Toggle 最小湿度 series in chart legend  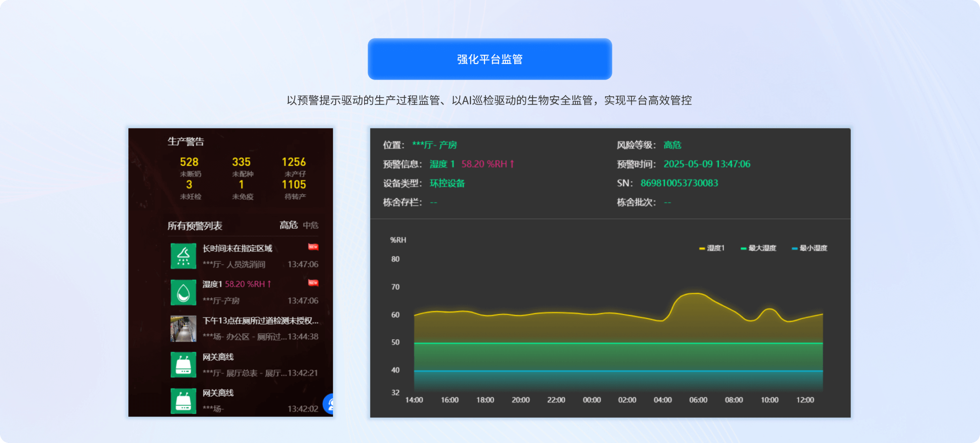coord(809,248)
